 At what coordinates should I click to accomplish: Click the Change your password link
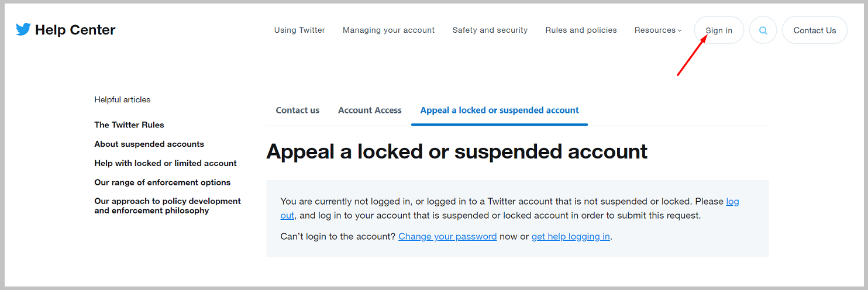[x=447, y=237]
